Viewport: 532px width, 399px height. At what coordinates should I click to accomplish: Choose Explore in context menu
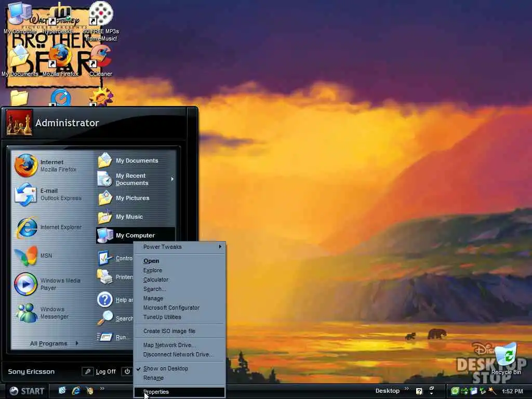pos(179,270)
